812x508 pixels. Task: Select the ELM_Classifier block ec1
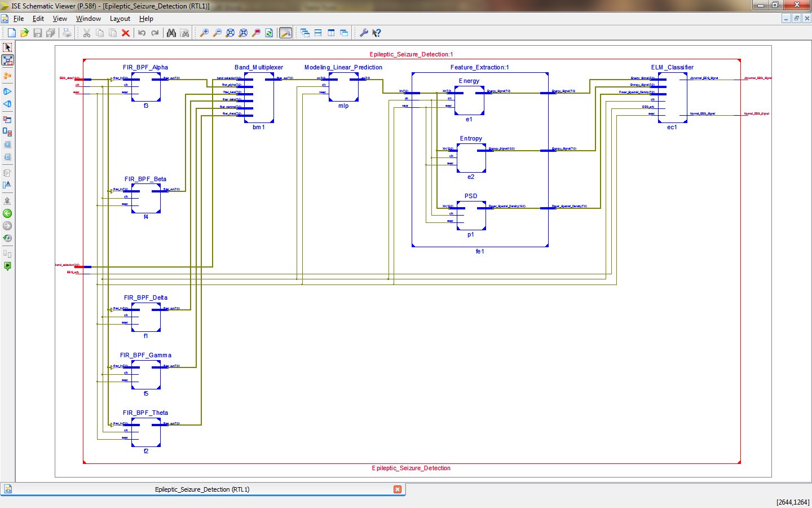click(672, 98)
